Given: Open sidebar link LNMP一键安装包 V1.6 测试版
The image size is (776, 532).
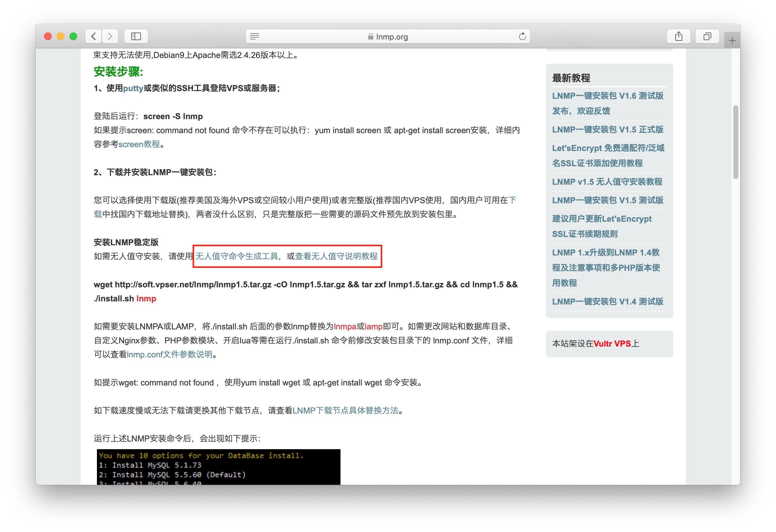Looking at the screenshot, I should [608, 104].
